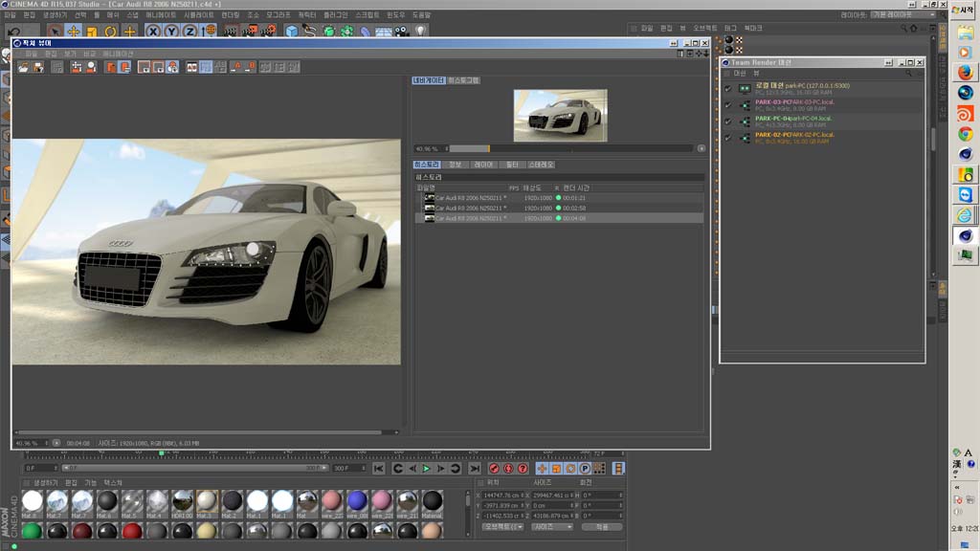Viewport: 980px width, 551px height.
Task: Select the green material sphere swatch
Action: pos(32,531)
